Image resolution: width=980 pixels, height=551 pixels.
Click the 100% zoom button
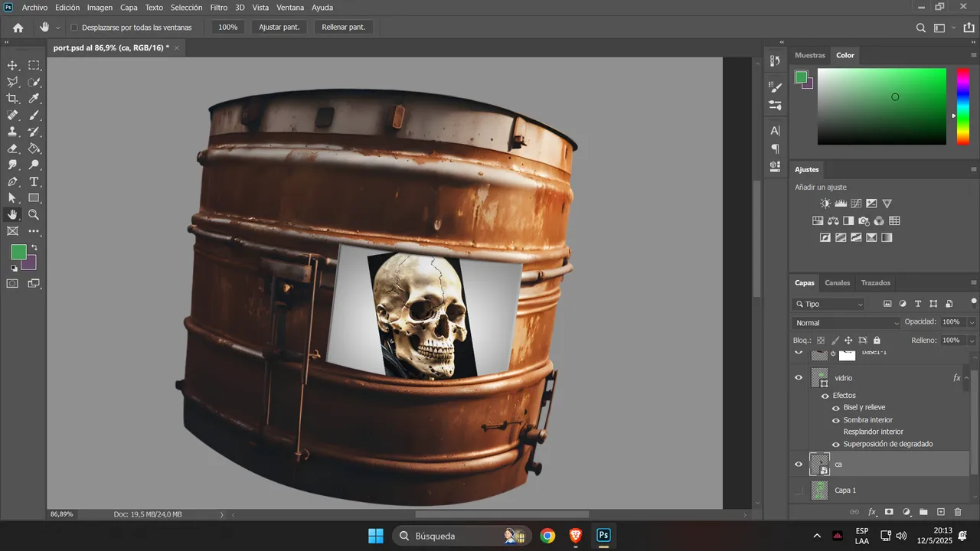(x=227, y=28)
